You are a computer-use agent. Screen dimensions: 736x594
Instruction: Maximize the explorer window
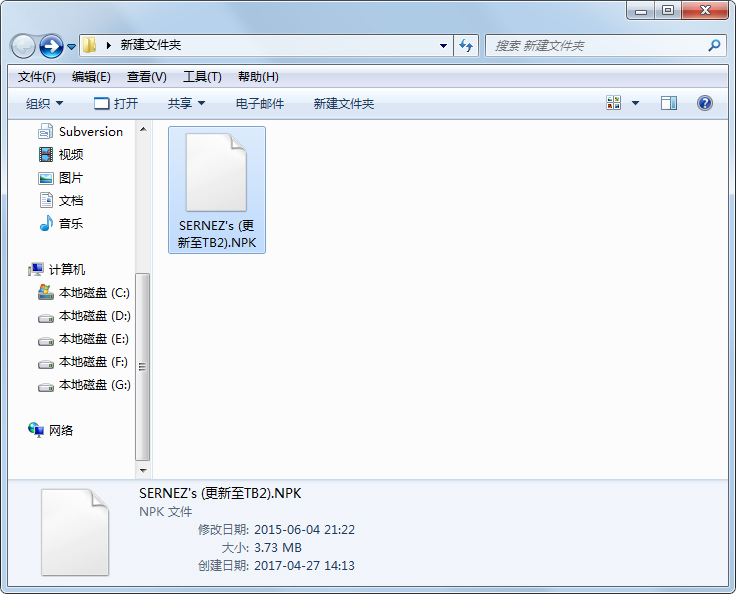(x=668, y=10)
